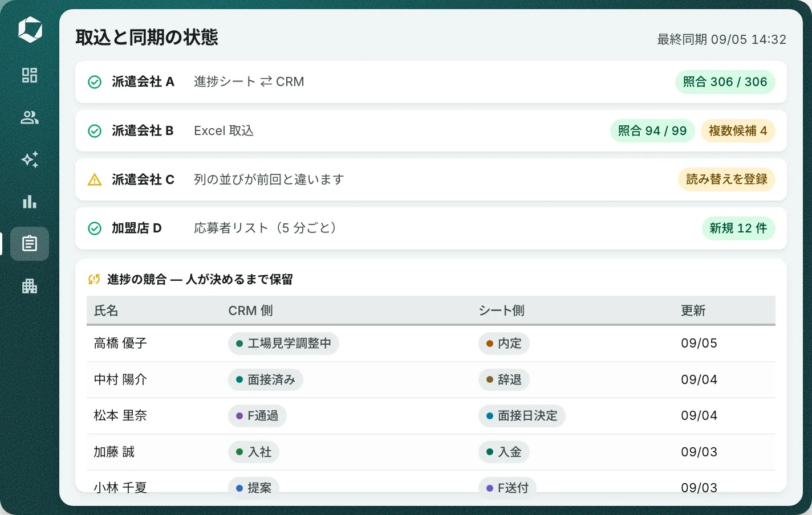The image size is (812, 515).
Task: Click warning triangle icon for 派遣会社 C
Action: coord(95,179)
